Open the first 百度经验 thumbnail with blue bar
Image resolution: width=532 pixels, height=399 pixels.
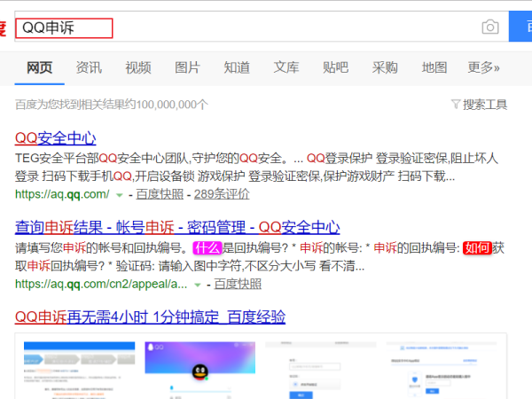(x=80, y=370)
